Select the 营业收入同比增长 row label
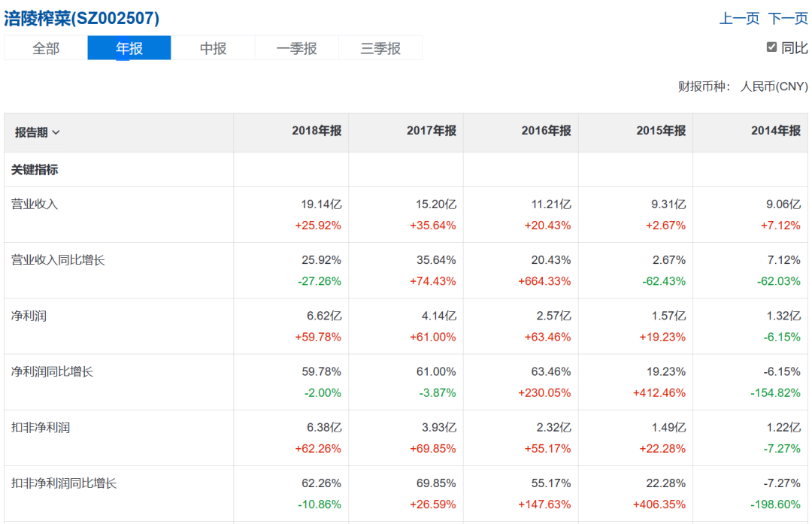The height and width of the screenshot is (524, 812). (58, 260)
